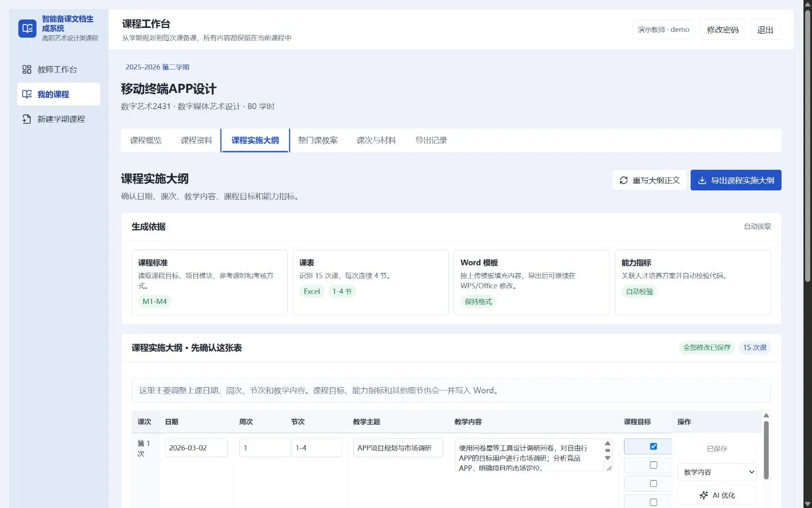Click the app logo book icon
Viewport: 812px width, 508px height.
pyautogui.click(x=27, y=29)
